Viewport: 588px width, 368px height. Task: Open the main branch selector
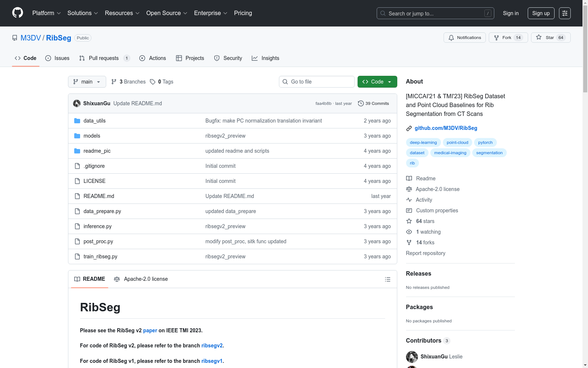click(x=87, y=82)
